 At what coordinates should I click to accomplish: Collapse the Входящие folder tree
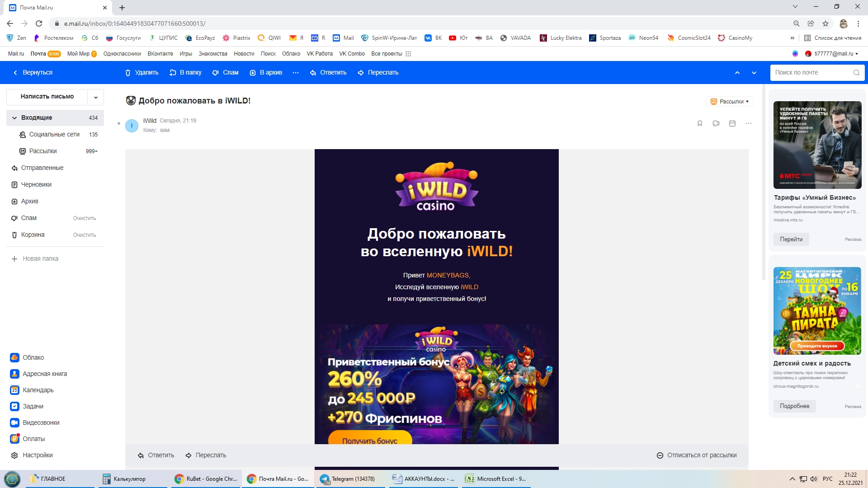14,118
